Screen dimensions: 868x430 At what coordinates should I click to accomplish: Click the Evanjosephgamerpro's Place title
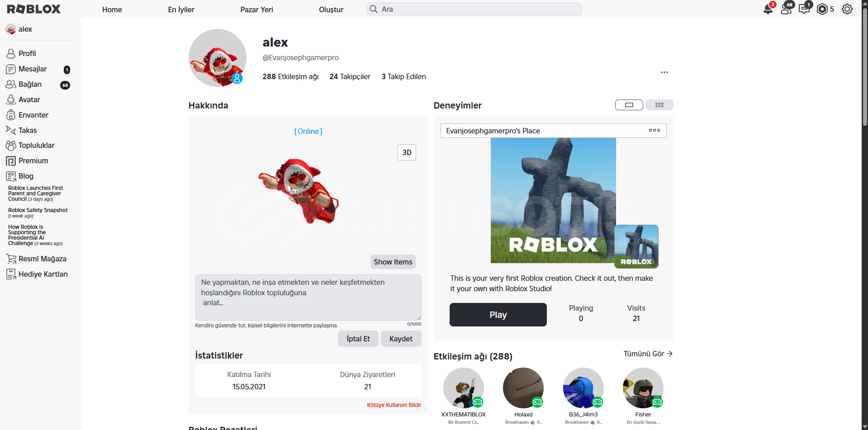point(493,131)
